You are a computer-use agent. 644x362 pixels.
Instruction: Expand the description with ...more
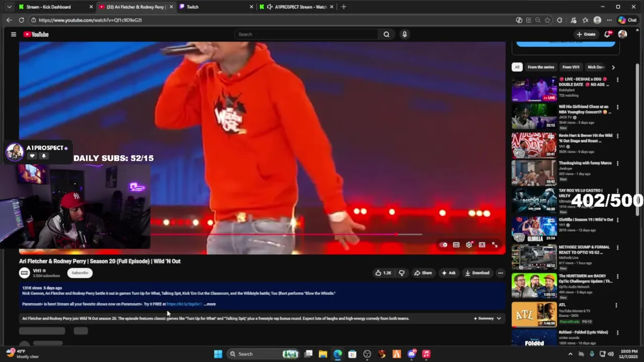(x=210, y=304)
